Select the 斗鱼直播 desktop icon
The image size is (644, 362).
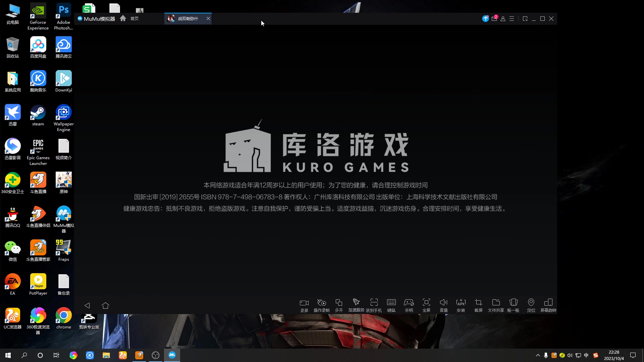38,183
